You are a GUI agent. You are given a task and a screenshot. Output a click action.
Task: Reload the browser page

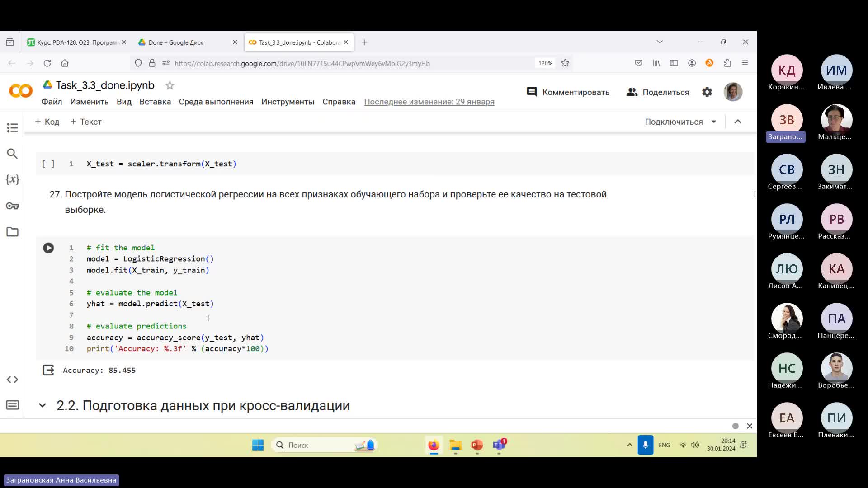click(x=47, y=63)
